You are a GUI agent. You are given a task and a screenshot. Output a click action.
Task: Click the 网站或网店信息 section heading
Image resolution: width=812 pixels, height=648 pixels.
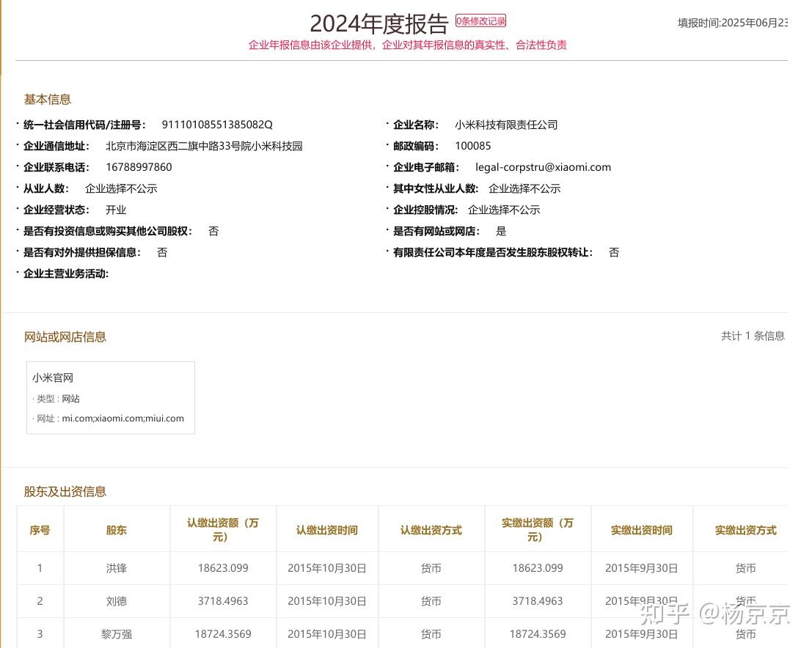click(x=65, y=337)
